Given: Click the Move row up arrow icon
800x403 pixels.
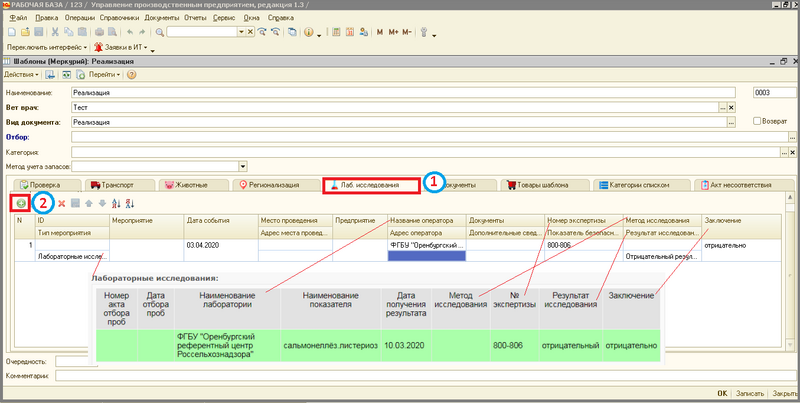Looking at the screenshot, I should [x=89, y=204].
